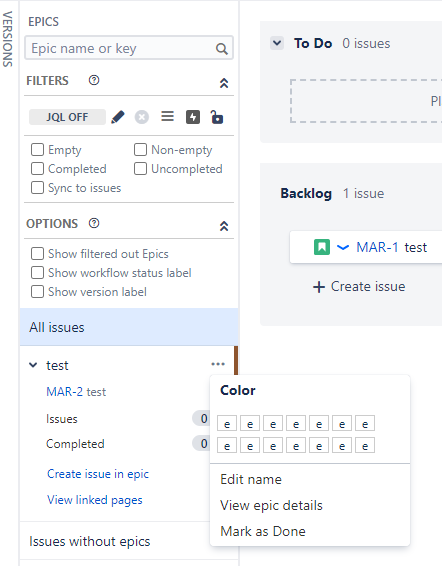Click the unlock padlock icon in filters
This screenshot has width=442, height=566.
pyautogui.click(x=217, y=117)
